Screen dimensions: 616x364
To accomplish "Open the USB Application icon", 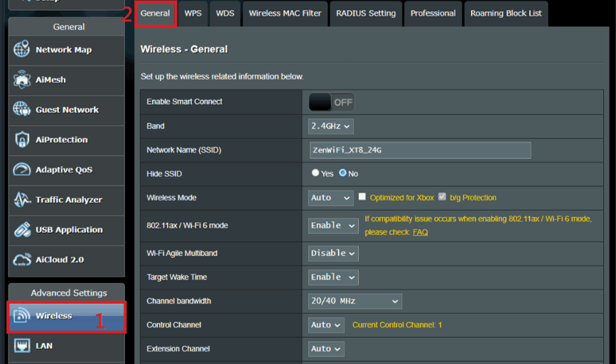I will (x=22, y=230).
